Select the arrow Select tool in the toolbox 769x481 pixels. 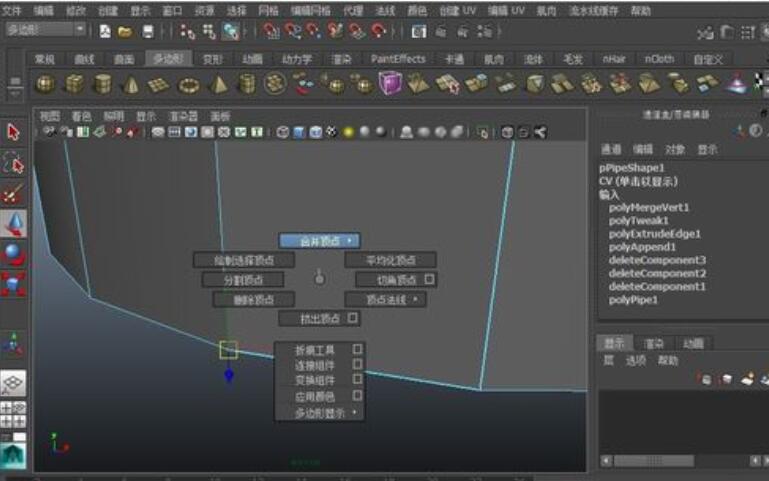13,132
